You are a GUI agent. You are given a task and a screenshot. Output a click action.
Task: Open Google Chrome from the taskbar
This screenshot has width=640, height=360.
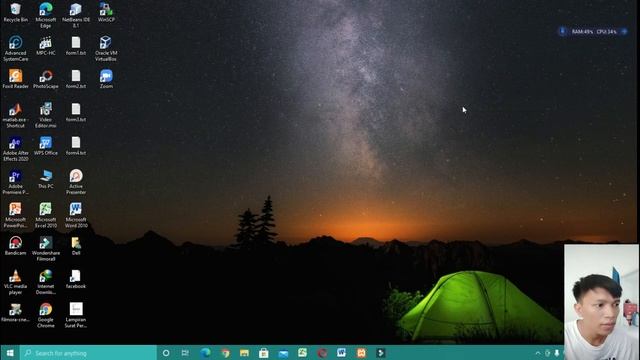coord(225,353)
